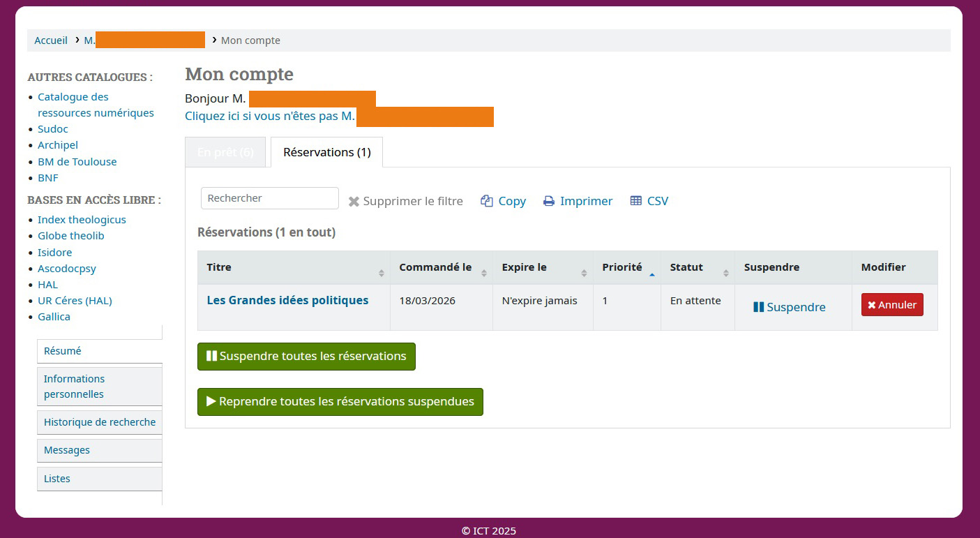This screenshot has height=538, width=980.
Task: Sort table by Titre column arrows
Action: pyautogui.click(x=381, y=273)
